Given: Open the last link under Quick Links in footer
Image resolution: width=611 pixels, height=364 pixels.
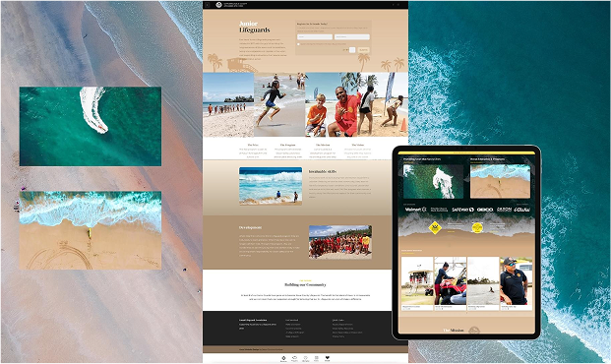Looking at the screenshot, I should (x=338, y=336).
